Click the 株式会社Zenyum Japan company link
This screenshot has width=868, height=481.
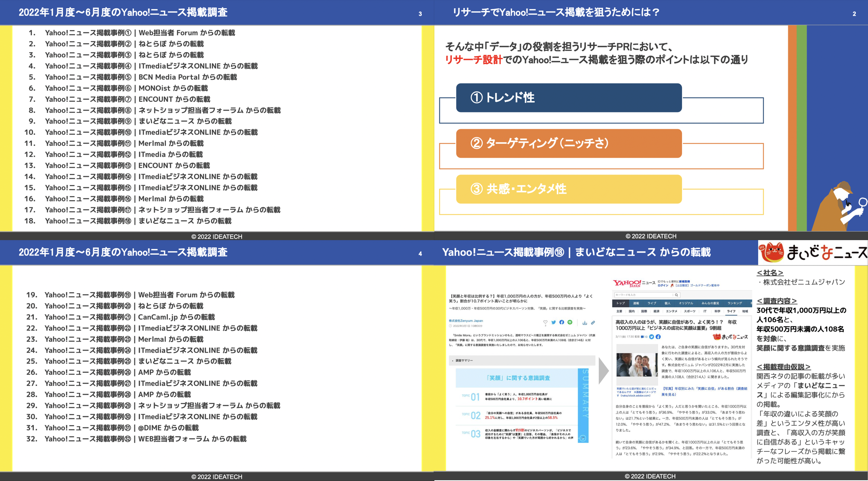466,321
